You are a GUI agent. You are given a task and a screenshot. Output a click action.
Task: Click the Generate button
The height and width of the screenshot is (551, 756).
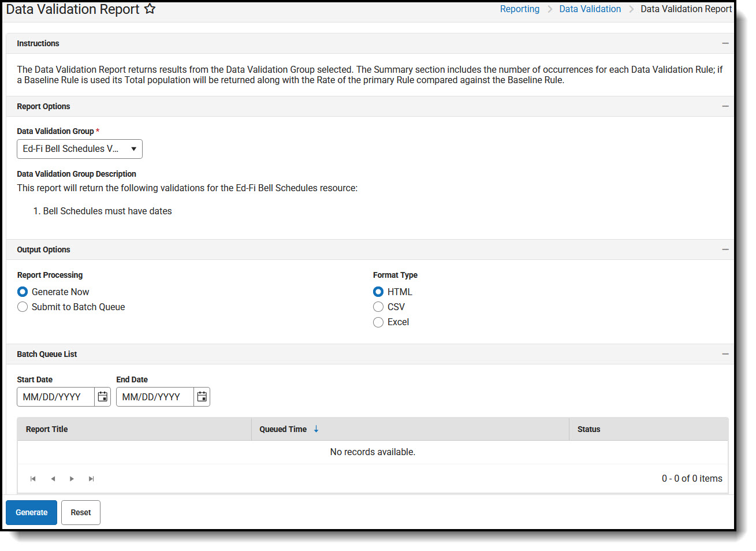click(x=31, y=512)
